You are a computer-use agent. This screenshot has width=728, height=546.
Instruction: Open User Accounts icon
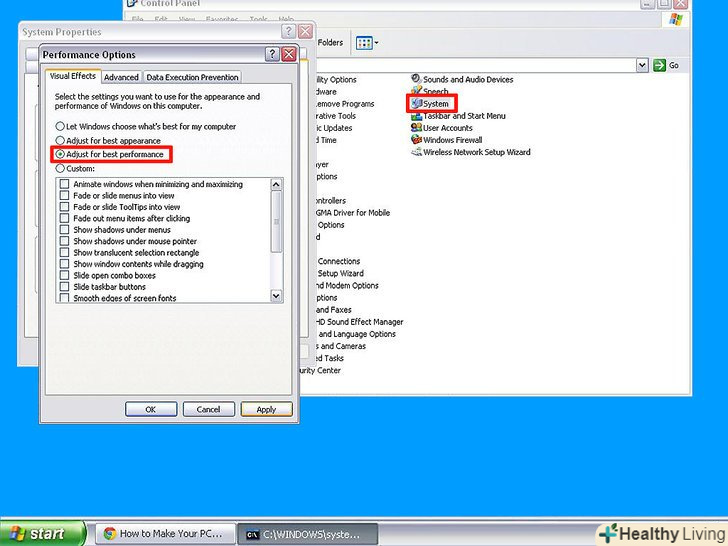416,128
